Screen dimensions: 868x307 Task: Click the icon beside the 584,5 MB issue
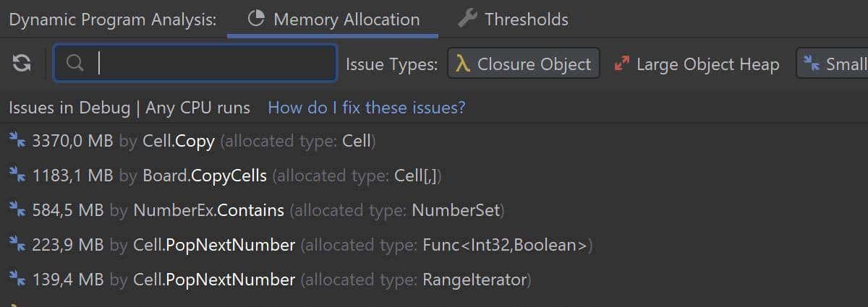pos(17,209)
